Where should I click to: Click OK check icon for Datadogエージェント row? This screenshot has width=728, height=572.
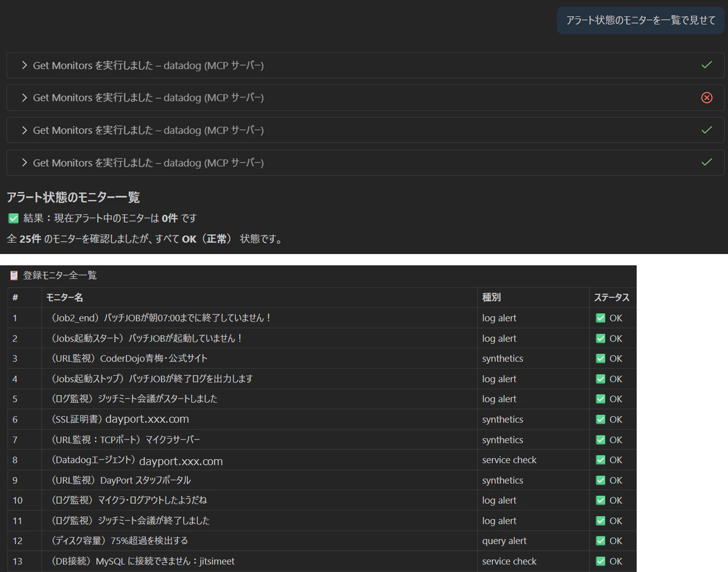(x=601, y=460)
